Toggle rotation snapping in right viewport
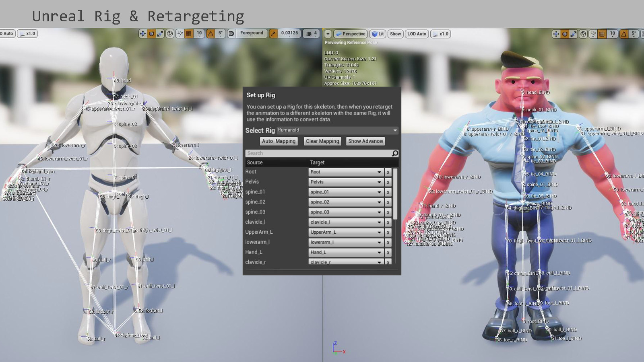The height and width of the screenshot is (362, 644). click(x=624, y=34)
